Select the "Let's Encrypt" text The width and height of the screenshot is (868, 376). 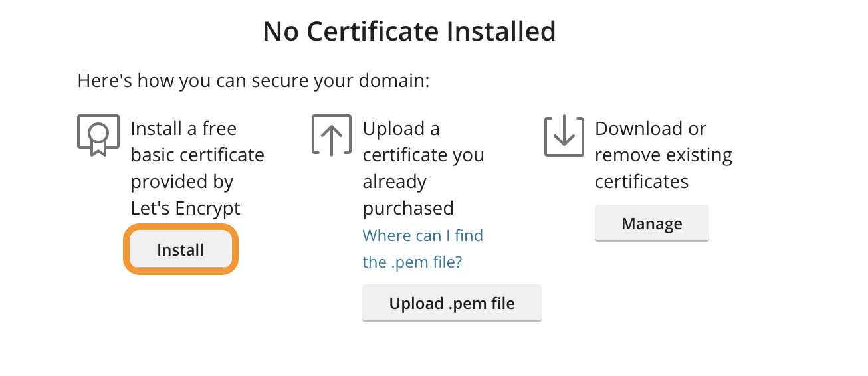point(185,208)
